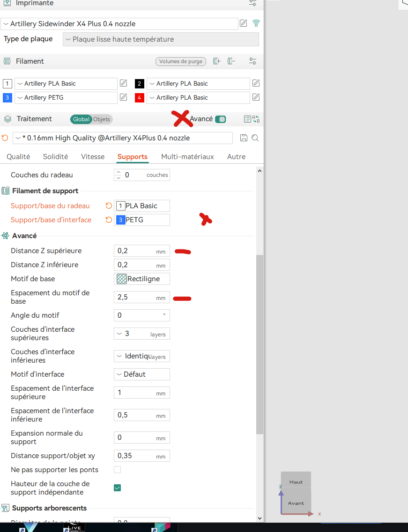
Task: Open Motif de base Rectiligne dropdown
Action: pos(141,279)
